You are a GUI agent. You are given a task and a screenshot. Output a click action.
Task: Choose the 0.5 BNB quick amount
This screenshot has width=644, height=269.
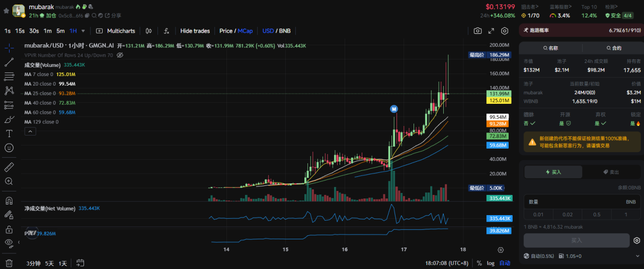596,215
